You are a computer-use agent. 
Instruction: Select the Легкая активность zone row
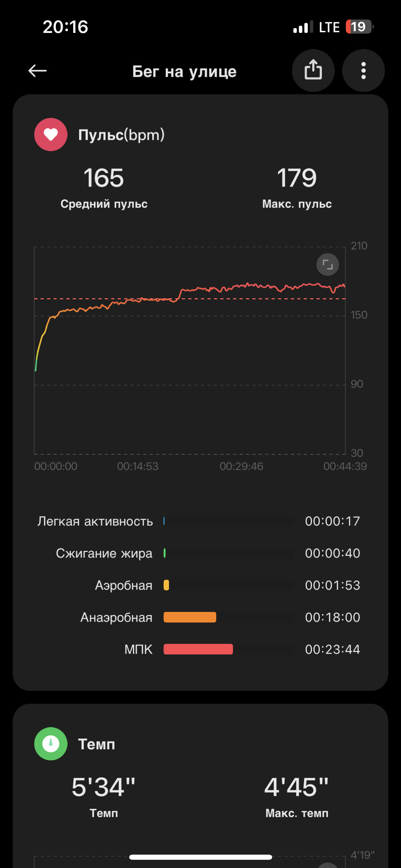199,521
